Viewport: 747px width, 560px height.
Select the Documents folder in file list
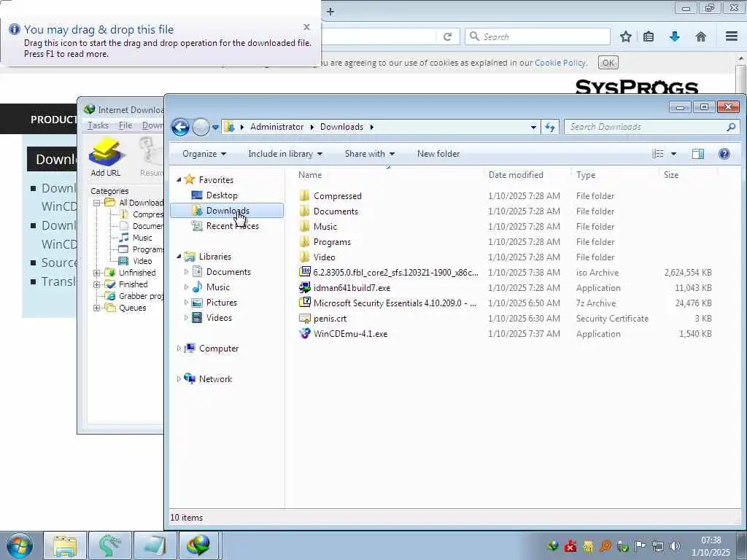pos(336,211)
